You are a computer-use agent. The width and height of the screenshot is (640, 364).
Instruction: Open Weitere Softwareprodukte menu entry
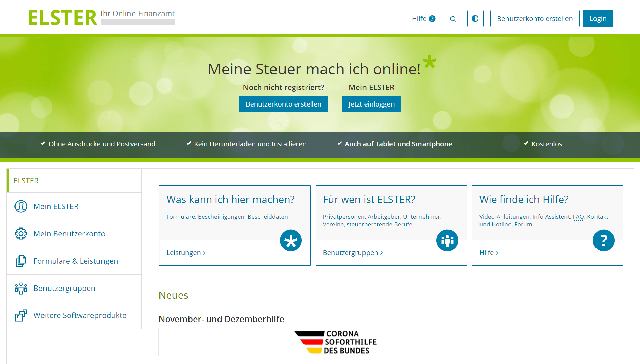(74, 315)
